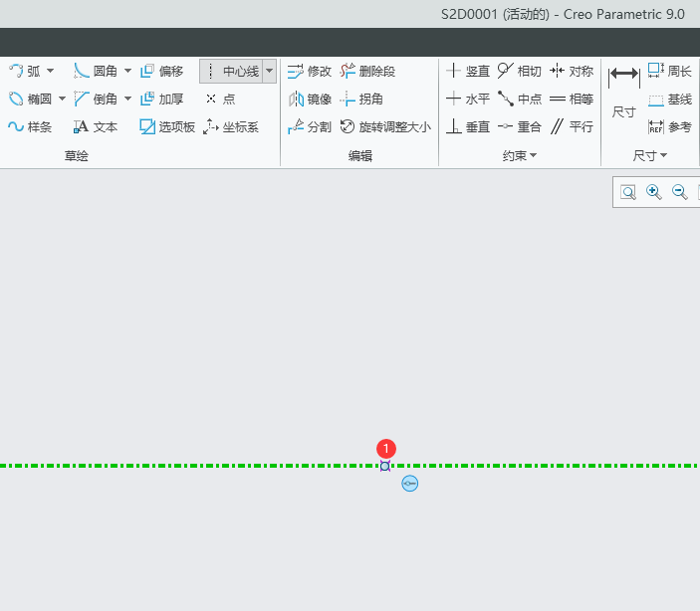
Task: Apply the Horizontal (水平) constraint
Action: pyautogui.click(x=468, y=99)
